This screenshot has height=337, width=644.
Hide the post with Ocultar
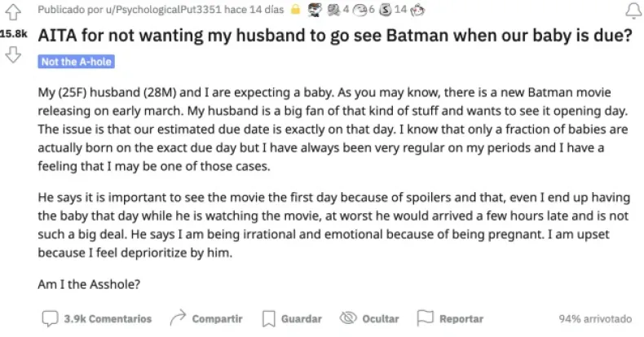pyautogui.click(x=368, y=318)
